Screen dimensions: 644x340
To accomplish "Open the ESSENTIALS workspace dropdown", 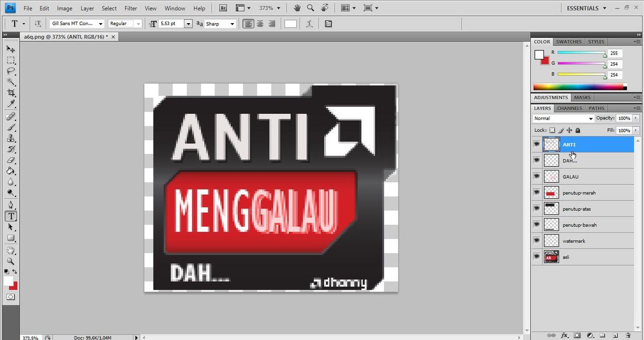I will (x=587, y=8).
